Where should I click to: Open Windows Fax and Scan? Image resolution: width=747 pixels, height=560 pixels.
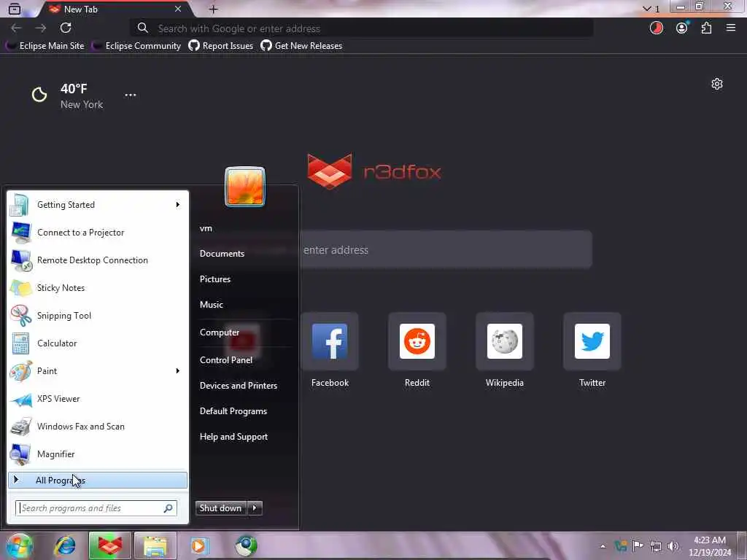pyautogui.click(x=98, y=426)
